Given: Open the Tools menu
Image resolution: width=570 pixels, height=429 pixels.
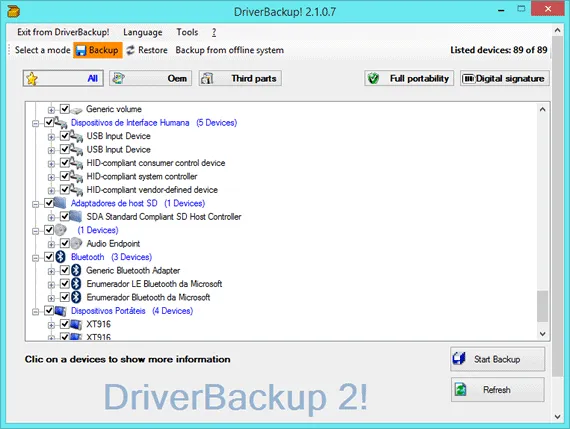Looking at the screenshot, I should 187,32.
